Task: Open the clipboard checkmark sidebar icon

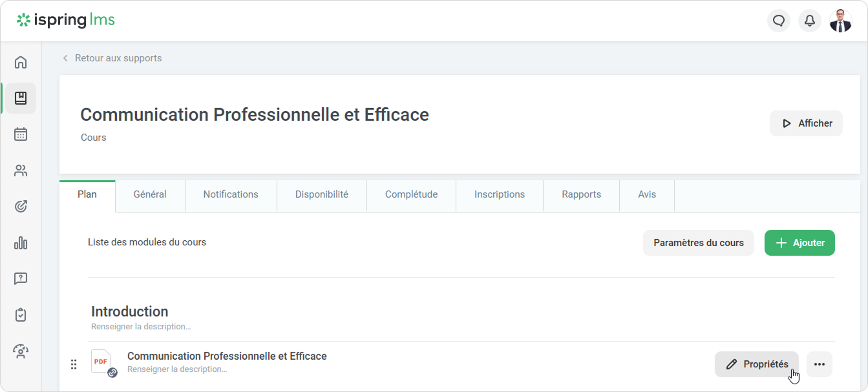Action: click(21, 315)
